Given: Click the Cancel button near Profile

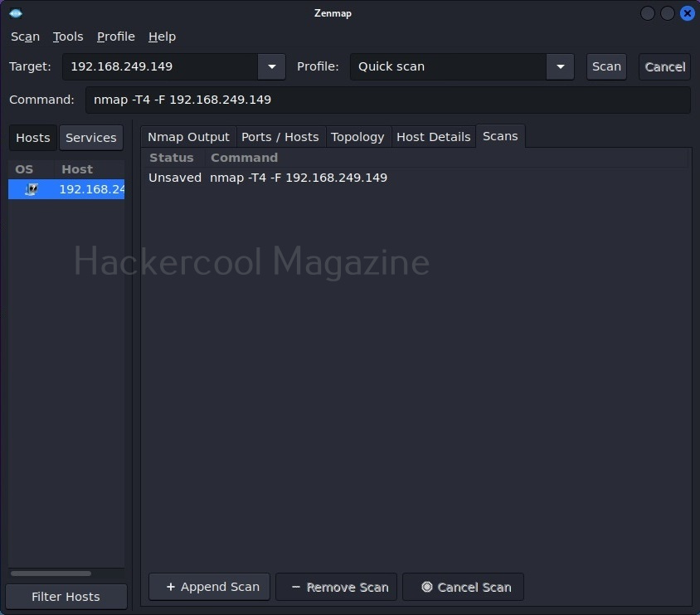Looking at the screenshot, I should point(664,67).
